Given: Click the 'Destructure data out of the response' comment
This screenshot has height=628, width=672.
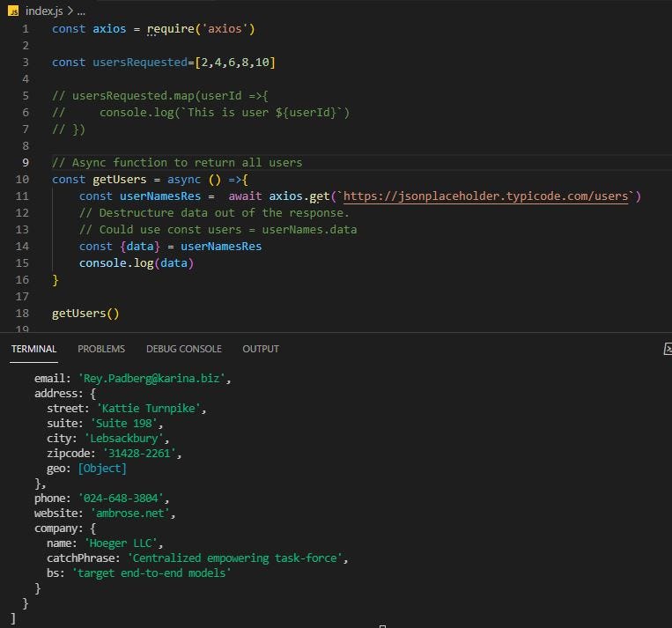Looking at the screenshot, I should point(214,213).
